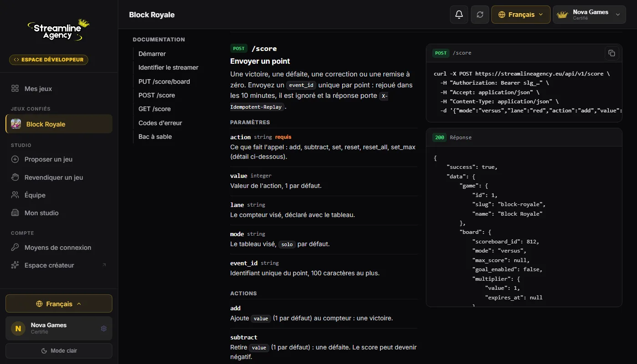Click the N avatar in the sidebar
Image resolution: width=637 pixels, height=364 pixels.
(x=18, y=329)
